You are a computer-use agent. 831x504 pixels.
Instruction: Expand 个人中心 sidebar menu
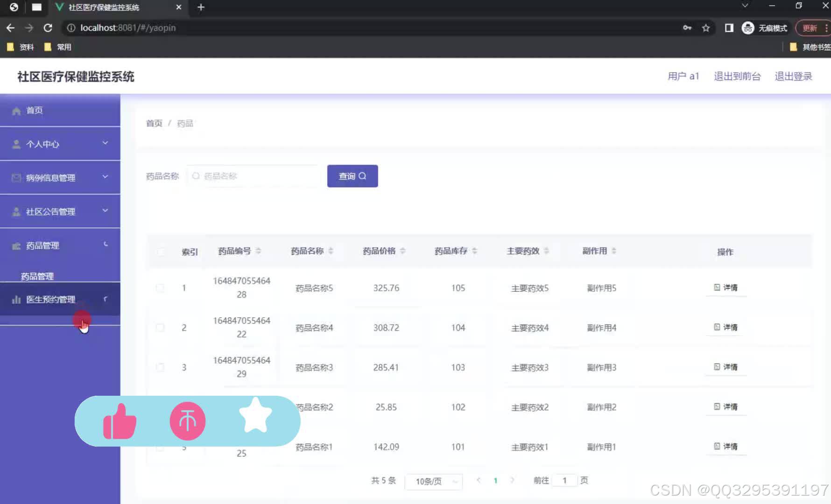pyautogui.click(x=60, y=144)
